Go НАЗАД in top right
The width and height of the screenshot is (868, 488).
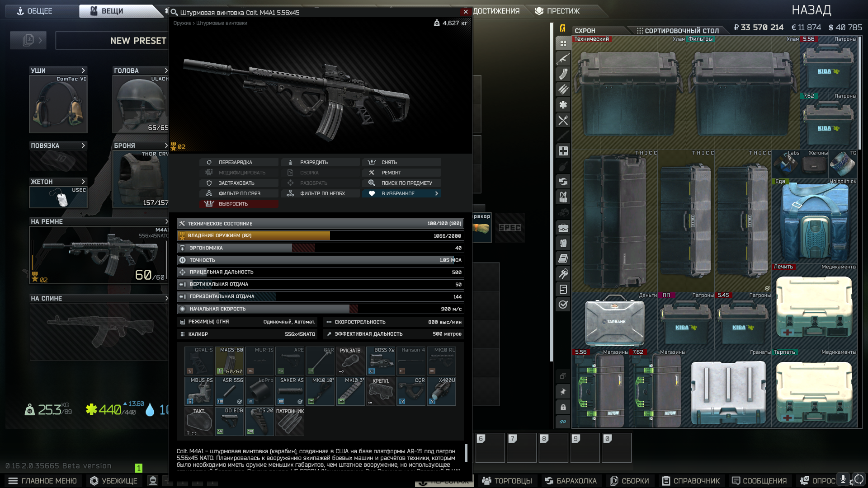tap(811, 10)
